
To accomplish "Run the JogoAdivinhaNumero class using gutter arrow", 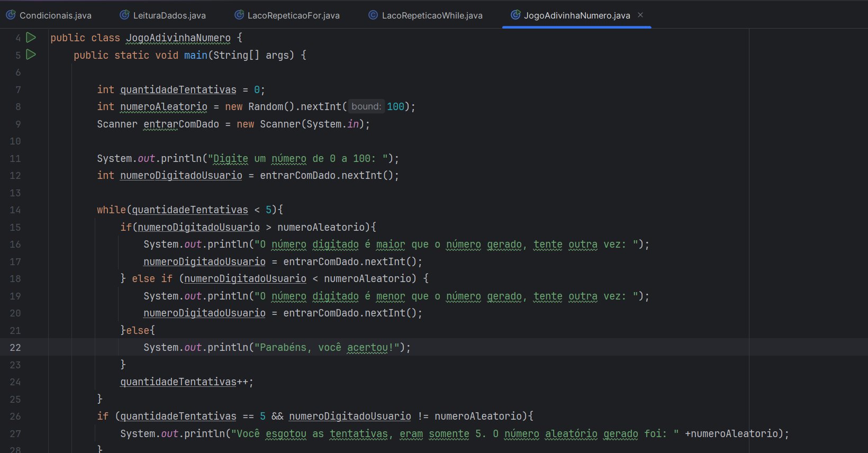I will [31, 38].
